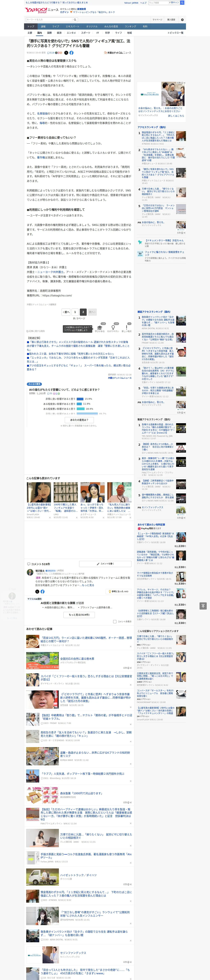Screen dimensions: 210x980
Task: Share article on X below headline
Action: [66, 53]
